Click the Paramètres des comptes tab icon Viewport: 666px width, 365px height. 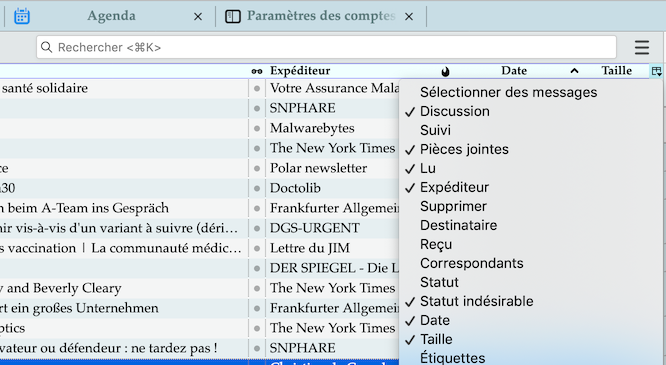click(x=233, y=17)
